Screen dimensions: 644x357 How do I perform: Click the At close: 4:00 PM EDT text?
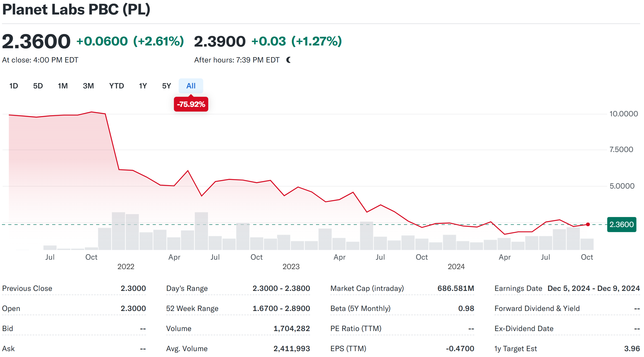click(x=40, y=60)
